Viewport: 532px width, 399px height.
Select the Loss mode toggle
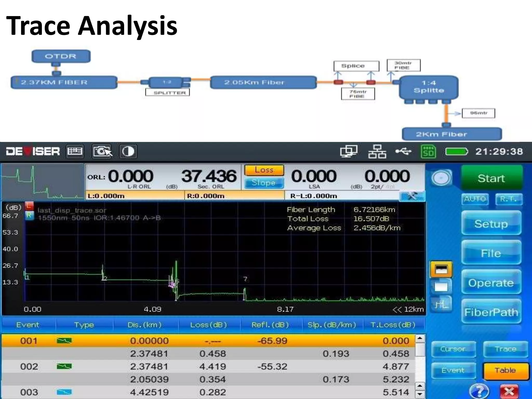pyautogui.click(x=264, y=170)
